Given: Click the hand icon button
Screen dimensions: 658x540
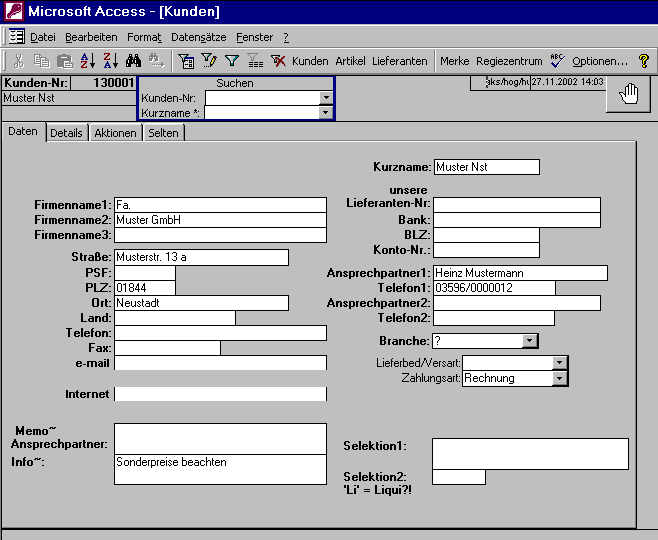Looking at the screenshot, I should click(629, 93).
